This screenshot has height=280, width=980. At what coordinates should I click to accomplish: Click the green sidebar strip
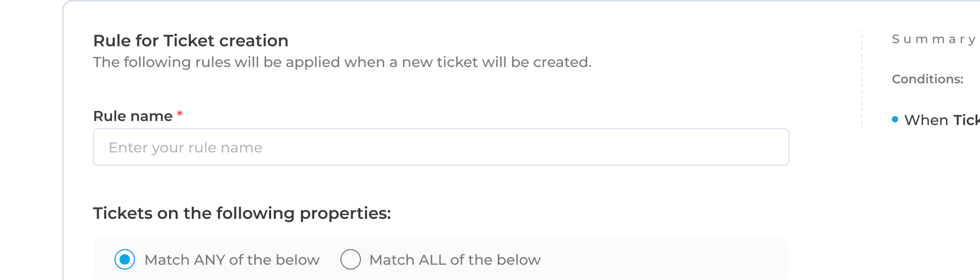[x=30, y=140]
